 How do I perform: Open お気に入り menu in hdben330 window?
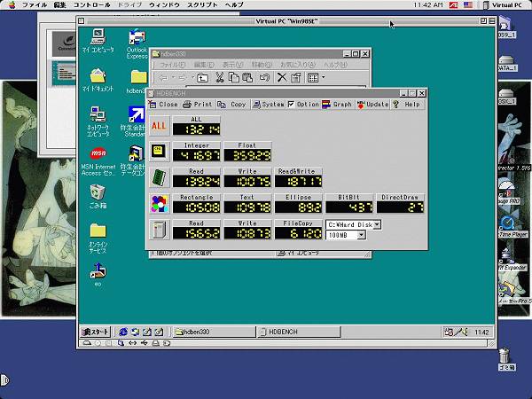297,65
